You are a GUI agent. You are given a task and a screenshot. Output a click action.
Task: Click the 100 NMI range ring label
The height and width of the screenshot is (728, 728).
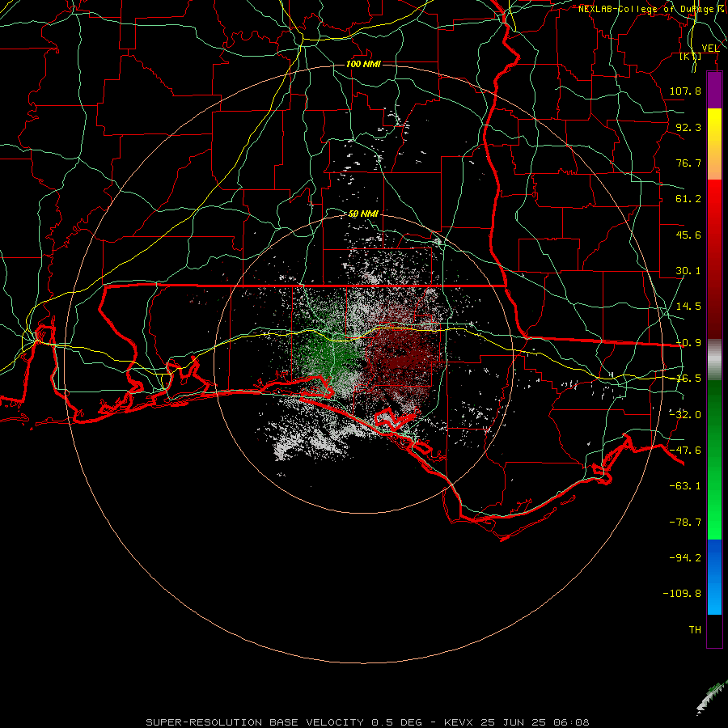pos(363,64)
